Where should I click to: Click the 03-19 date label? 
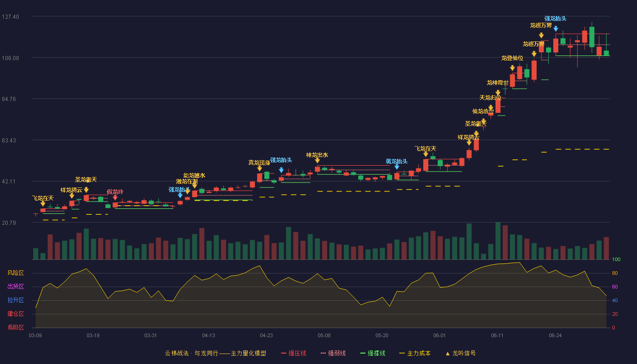click(x=93, y=335)
